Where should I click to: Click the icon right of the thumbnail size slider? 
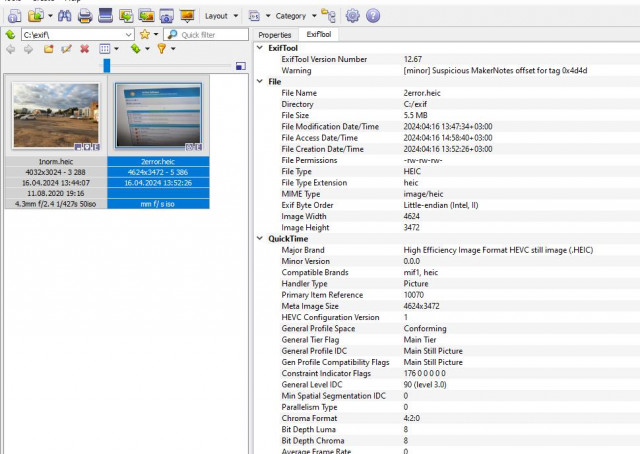tap(241, 66)
